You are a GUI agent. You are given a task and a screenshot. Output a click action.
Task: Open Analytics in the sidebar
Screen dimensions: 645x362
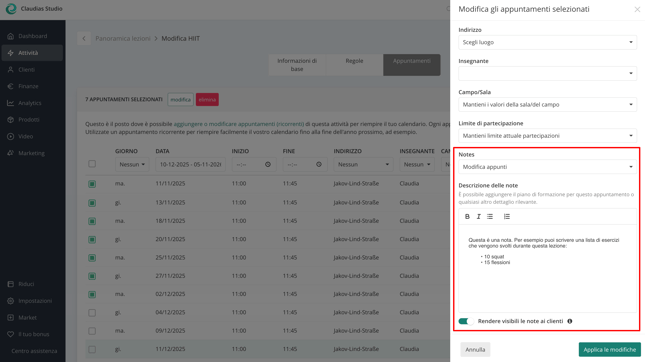pos(32,103)
